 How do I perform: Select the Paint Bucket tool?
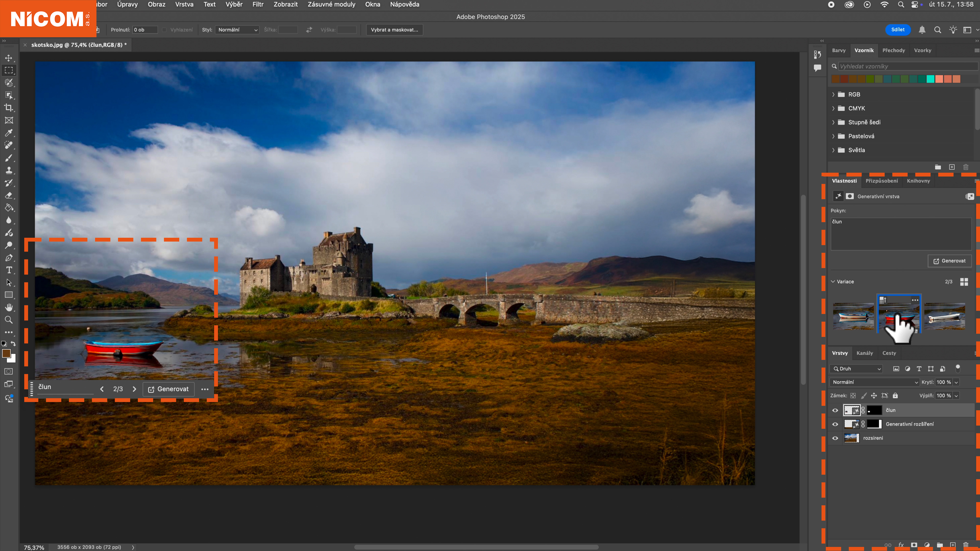pyautogui.click(x=9, y=208)
